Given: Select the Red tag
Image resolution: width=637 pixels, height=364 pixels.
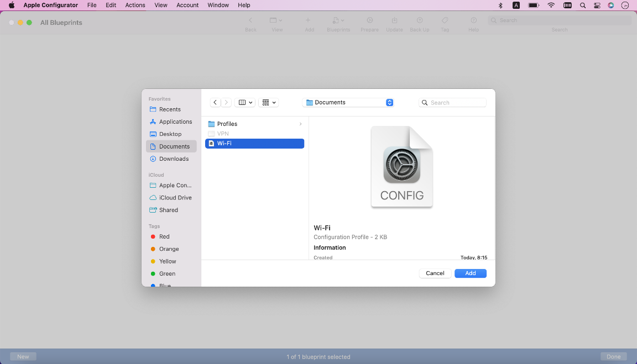Looking at the screenshot, I should pyautogui.click(x=164, y=236).
